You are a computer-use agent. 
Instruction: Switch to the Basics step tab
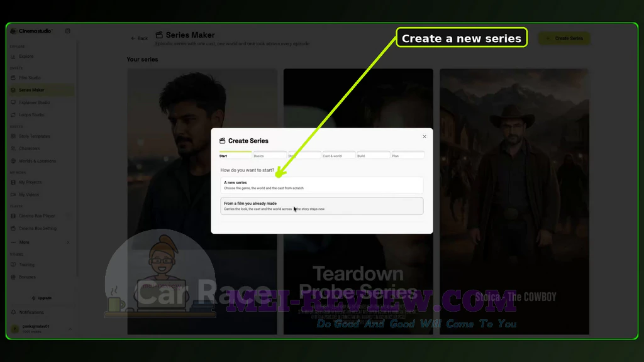270,155
